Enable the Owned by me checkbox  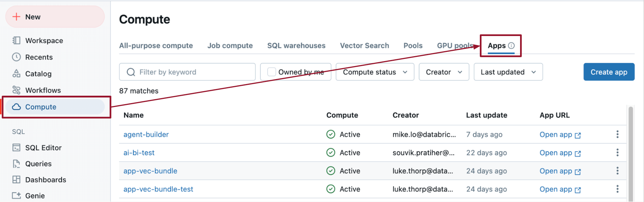point(272,72)
